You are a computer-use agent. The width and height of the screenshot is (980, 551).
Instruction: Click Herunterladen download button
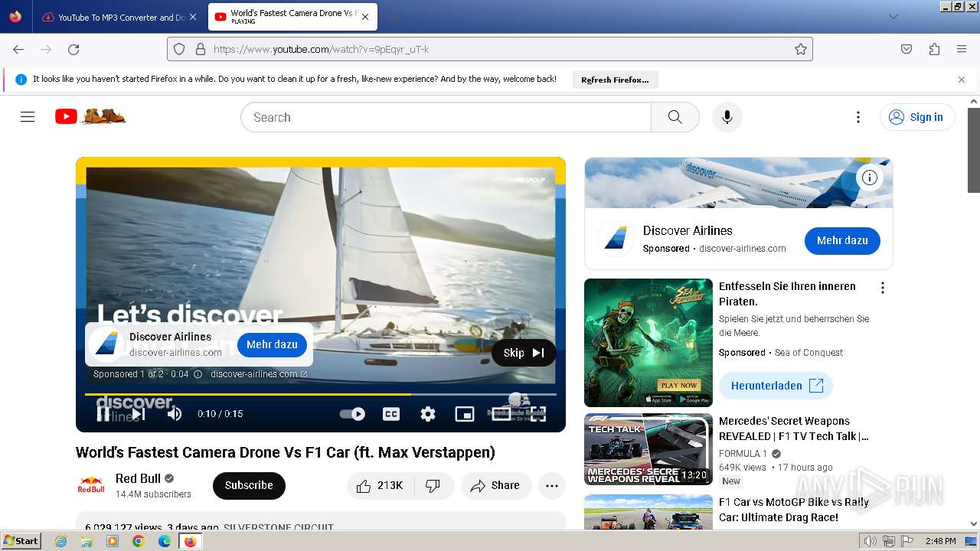point(776,386)
